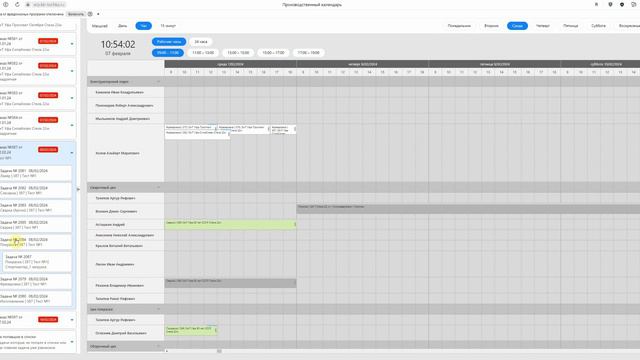Click the left arrow of the bottom scrollbar
This screenshot has width=640, height=360.
167,351
